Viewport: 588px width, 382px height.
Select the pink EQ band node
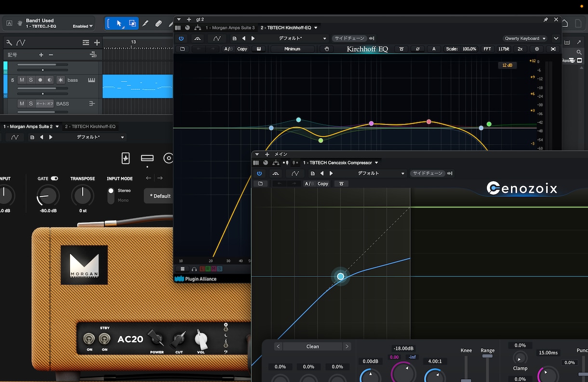[x=371, y=123]
